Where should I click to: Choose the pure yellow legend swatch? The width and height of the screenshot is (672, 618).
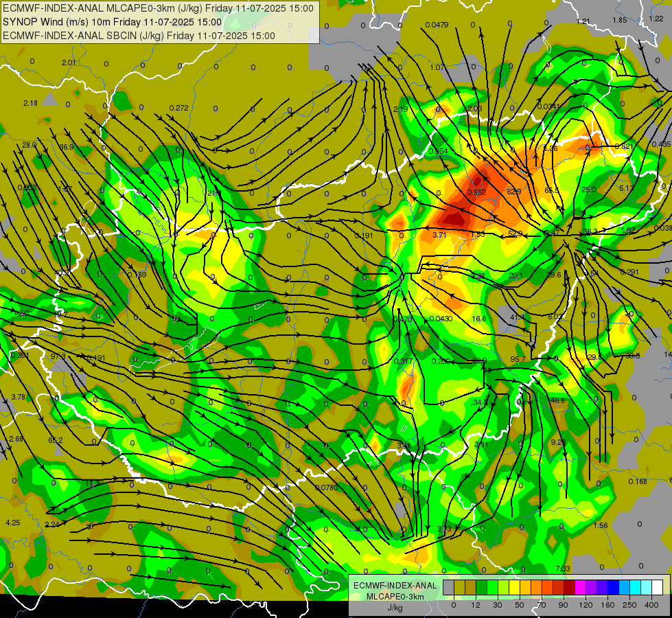(x=514, y=588)
